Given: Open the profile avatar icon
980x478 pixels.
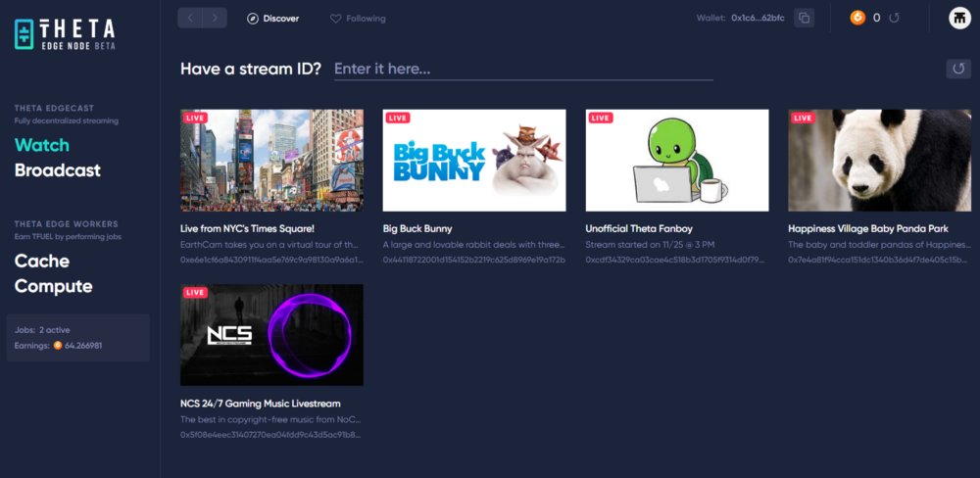Looking at the screenshot, I should pyautogui.click(x=959, y=18).
